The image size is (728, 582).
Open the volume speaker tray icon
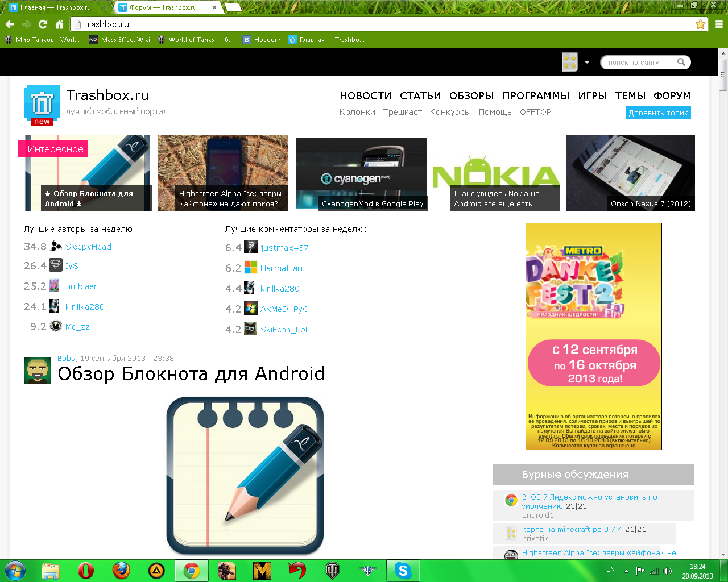(x=668, y=571)
